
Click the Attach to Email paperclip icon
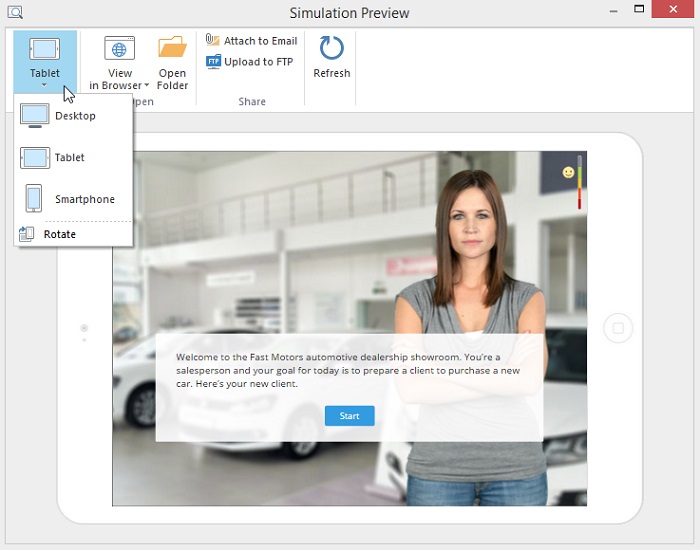pyautogui.click(x=212, y=40)
